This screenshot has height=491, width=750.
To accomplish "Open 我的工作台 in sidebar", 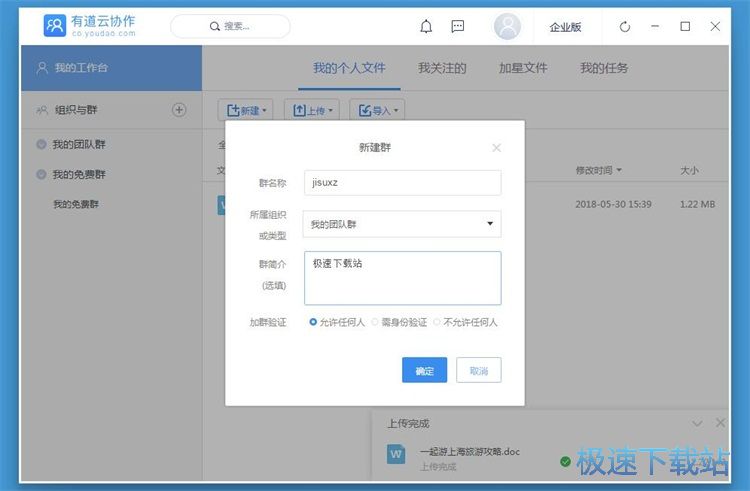I will (111, 68).
